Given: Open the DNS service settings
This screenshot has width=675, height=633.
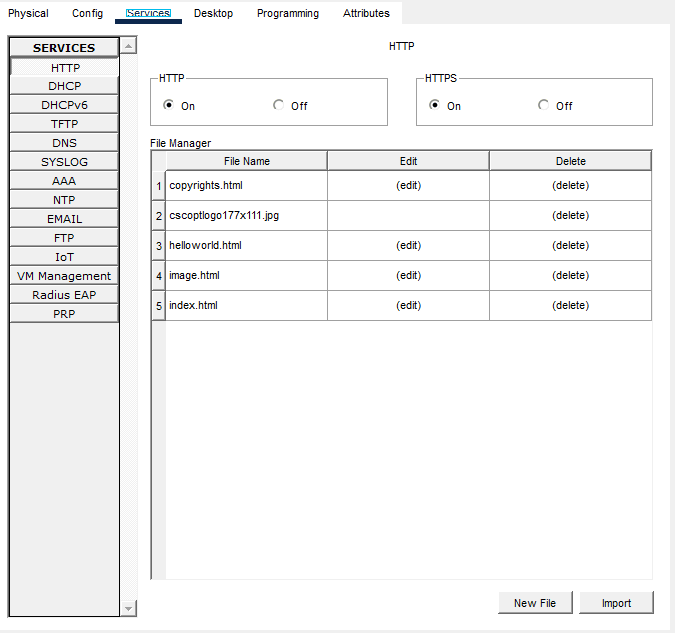Looking at the screenshot, I should click(65, 143).
